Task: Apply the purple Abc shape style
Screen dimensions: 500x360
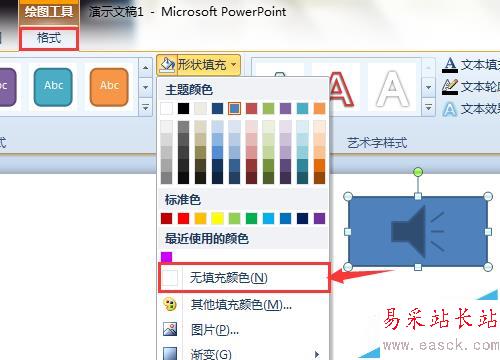Action: [x=7, y=87]
